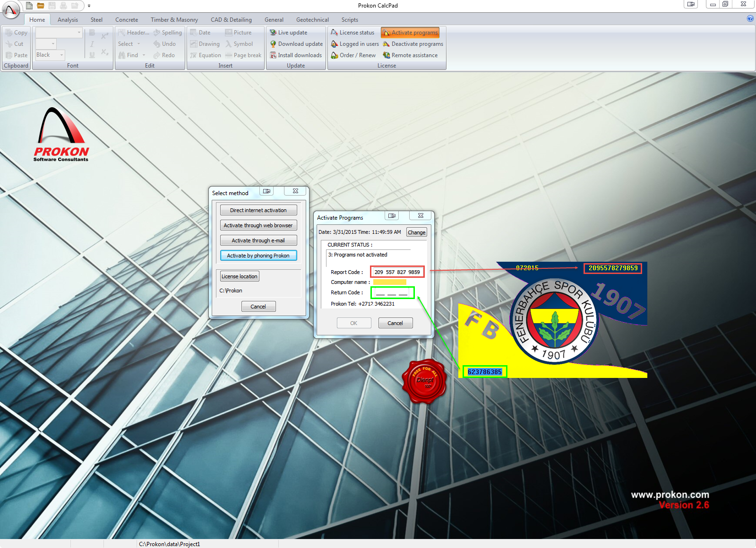
Task: Toggle Subscript formatting
Action: tap(105, 52)
